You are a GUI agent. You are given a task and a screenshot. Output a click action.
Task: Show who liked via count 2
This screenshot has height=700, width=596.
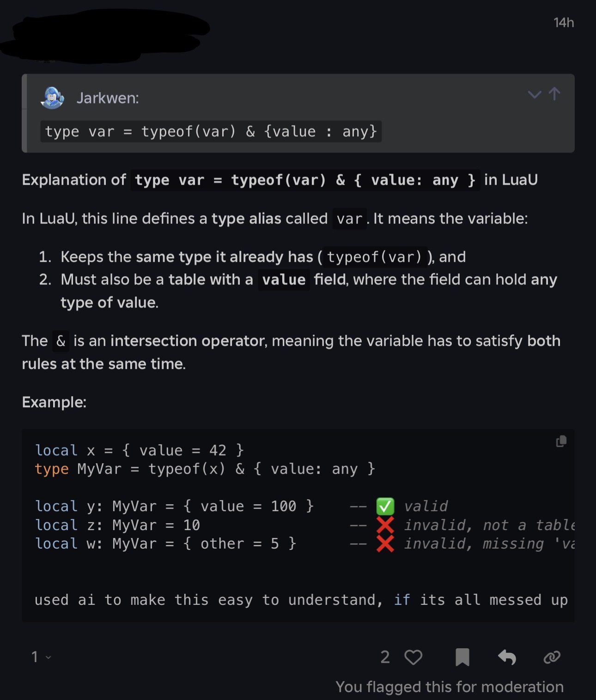(x=385, y=657)
